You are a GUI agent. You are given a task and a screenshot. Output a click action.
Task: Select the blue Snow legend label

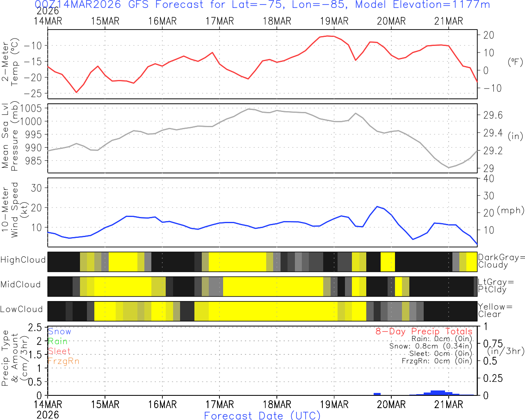click(59, 331)
